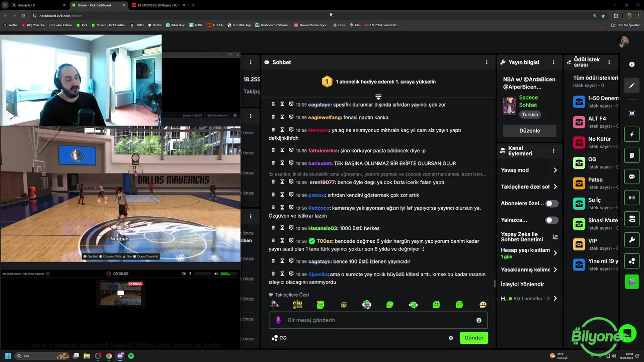Open the emoji picker smiley in the message box
644x362 pixels.
coord(479,320)
